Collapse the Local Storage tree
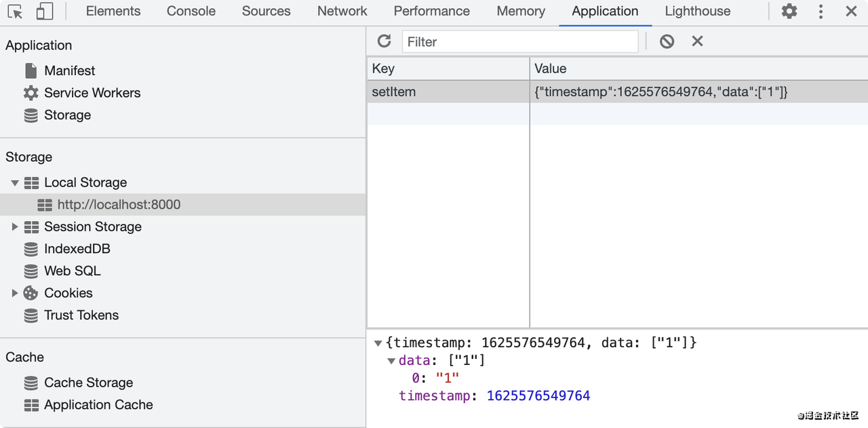 coord(15,182)
